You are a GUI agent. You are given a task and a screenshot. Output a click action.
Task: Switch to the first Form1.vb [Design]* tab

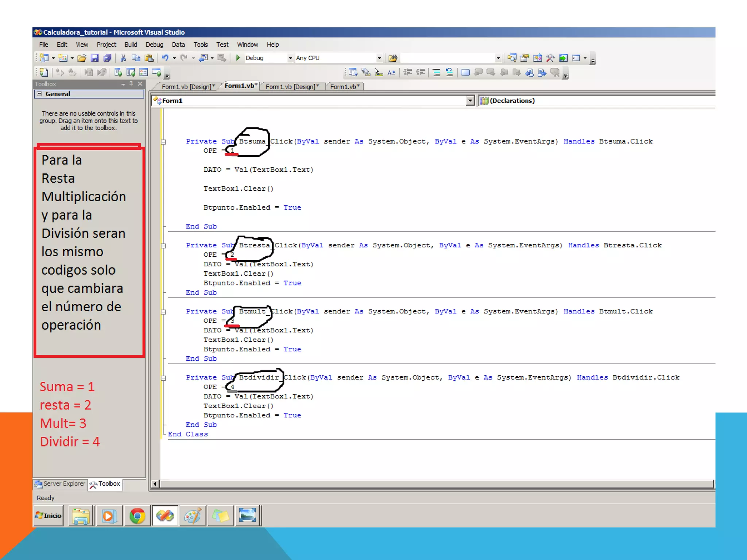[188, 86]
